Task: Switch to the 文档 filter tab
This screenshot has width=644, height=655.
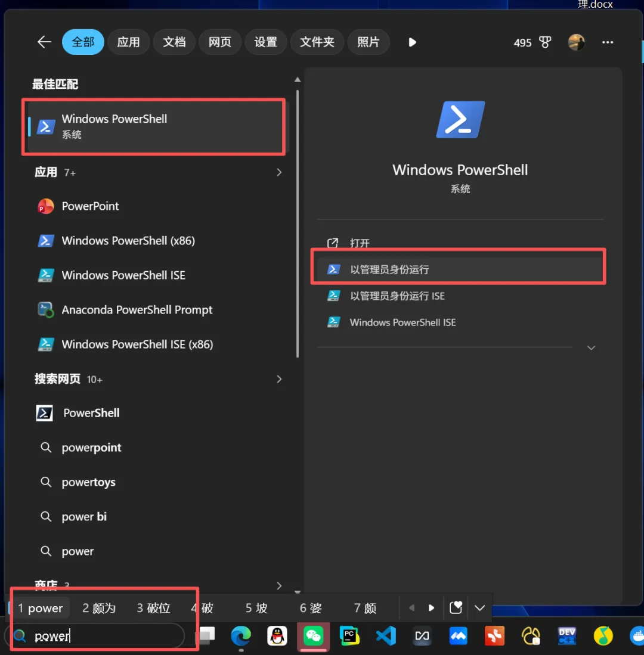Action: click(174, 42)
